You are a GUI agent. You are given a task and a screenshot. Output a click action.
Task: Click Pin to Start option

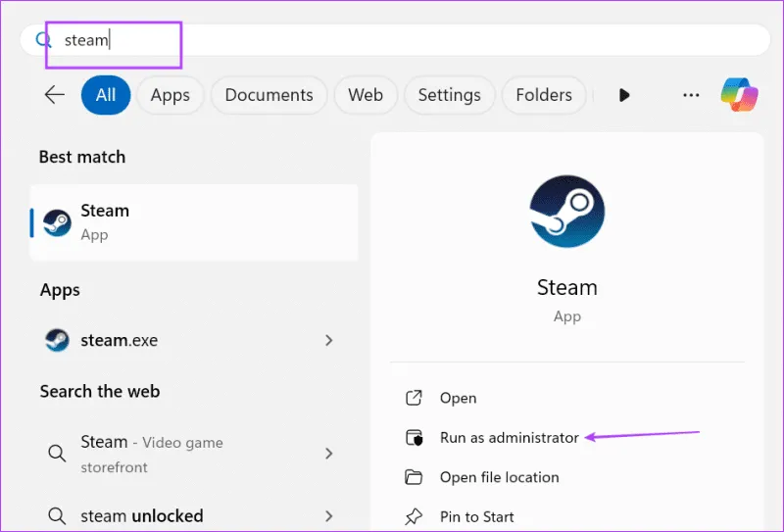pos(476,516)
